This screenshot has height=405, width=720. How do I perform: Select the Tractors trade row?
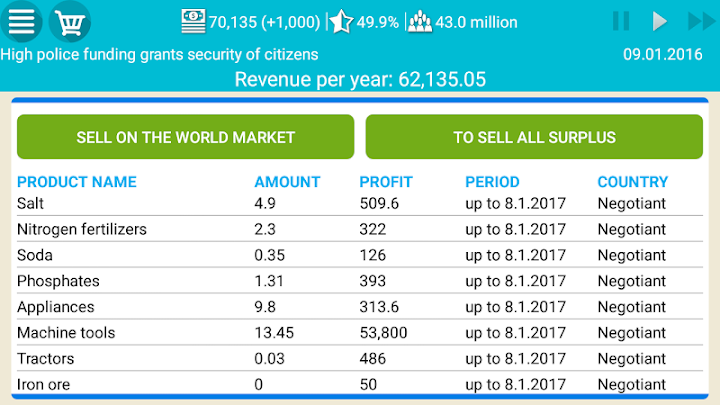(x=360, y=358)
